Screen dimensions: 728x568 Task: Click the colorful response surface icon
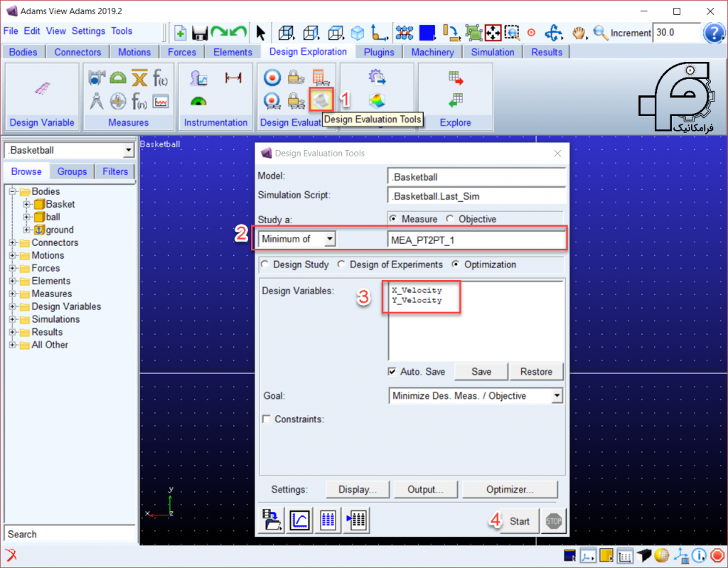(377, 100)
